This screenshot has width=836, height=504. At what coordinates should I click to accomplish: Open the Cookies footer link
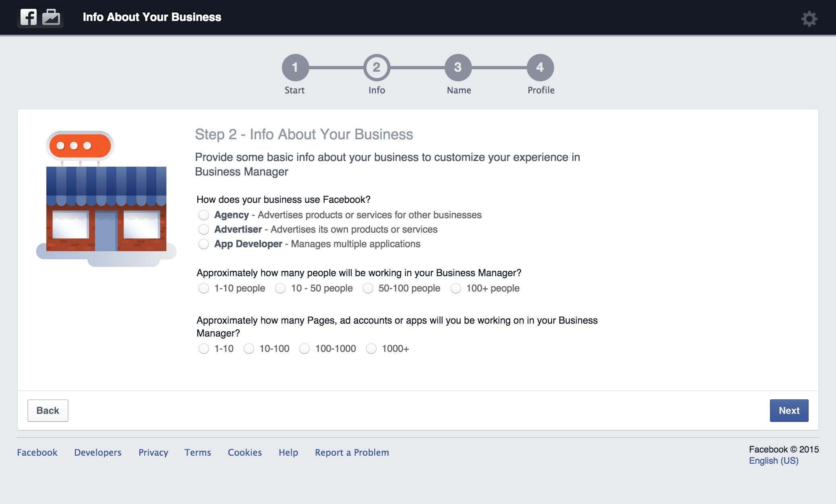pos(245,452)
